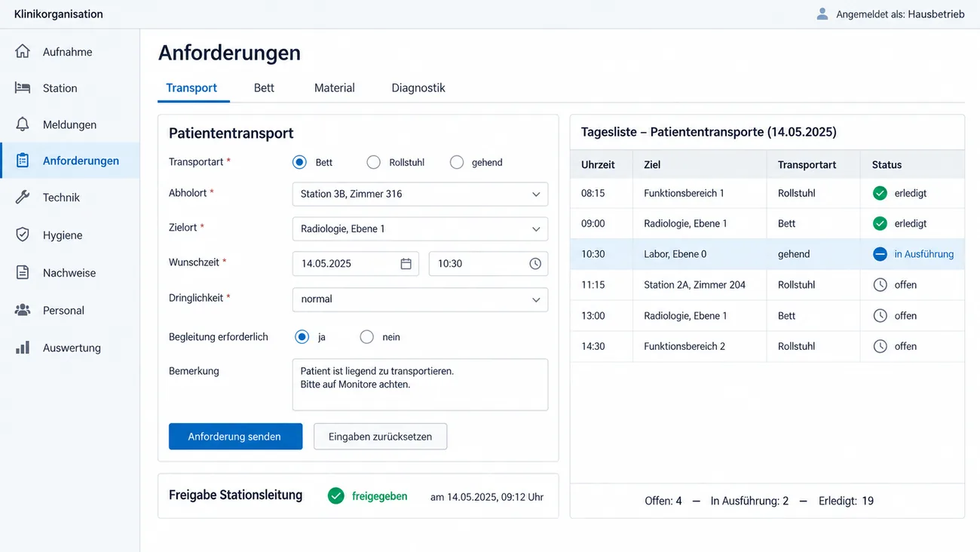This screenshot has width=980, height=552.
Task: Click the Anforderungen clipboard icon
Action: [x=23, y=160]
